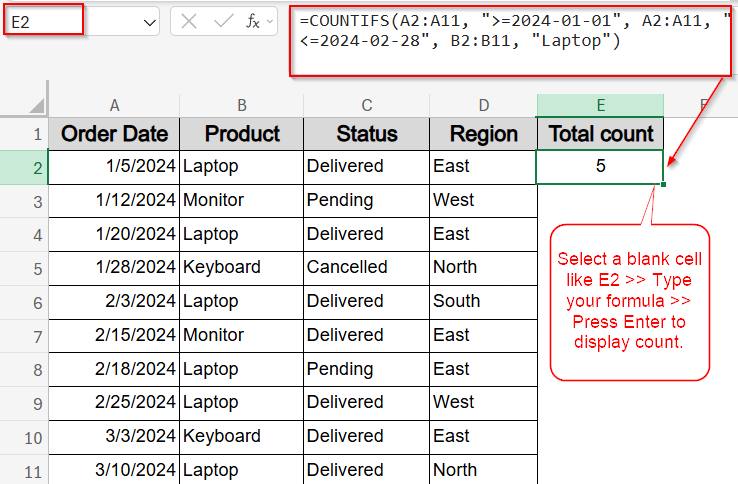Image resolution: width=738 pixels, height=484 pixels.
Task: Select the East cell in row 4
Action: pos(483,234)
